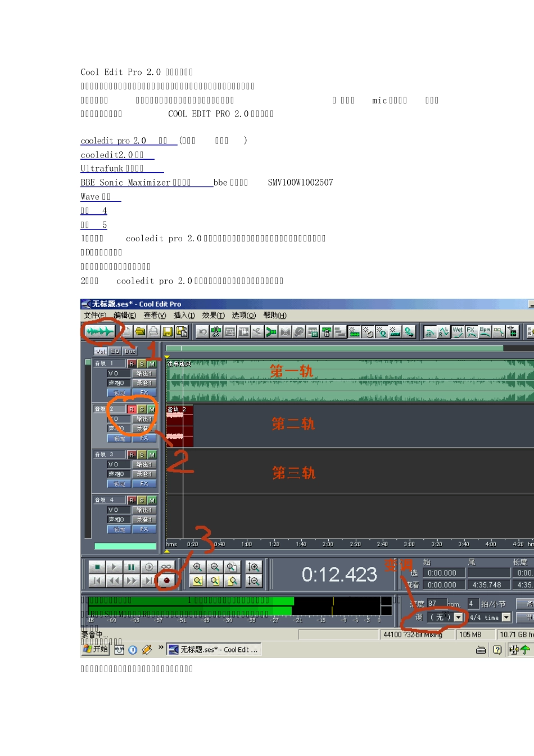The height and width of the screenshot is (756, 534).
Task: Open the 文件(F) file menu
Action: click(95, 316)
